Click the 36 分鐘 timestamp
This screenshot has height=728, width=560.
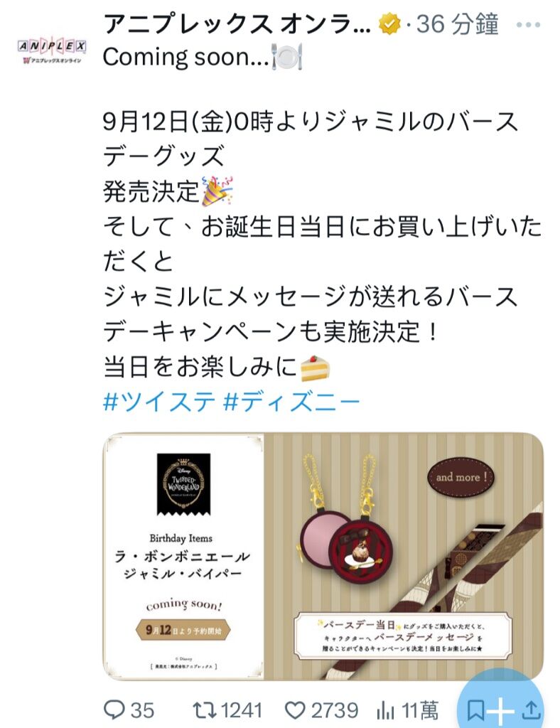tap(457, 24)
